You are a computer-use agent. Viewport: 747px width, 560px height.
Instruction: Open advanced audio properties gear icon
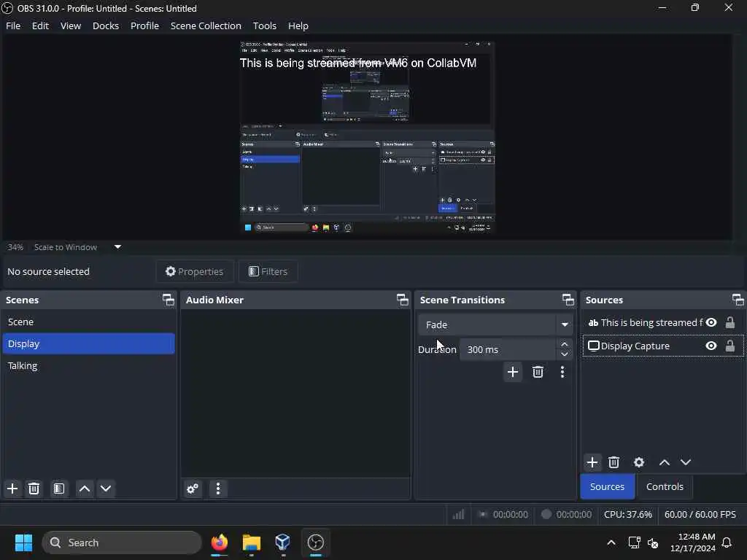tap(193, 489)
